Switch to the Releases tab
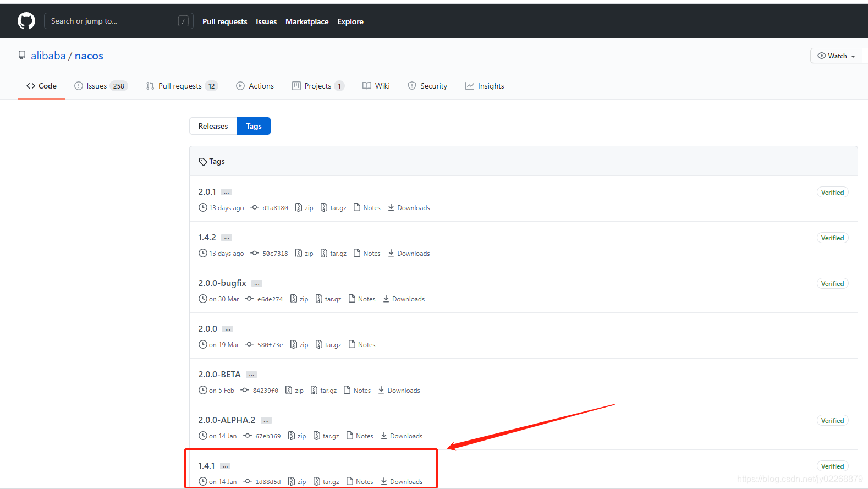Image resolution: width=868 pixels, height=489 pixels. pyautogui.click(x=213, y=126)
